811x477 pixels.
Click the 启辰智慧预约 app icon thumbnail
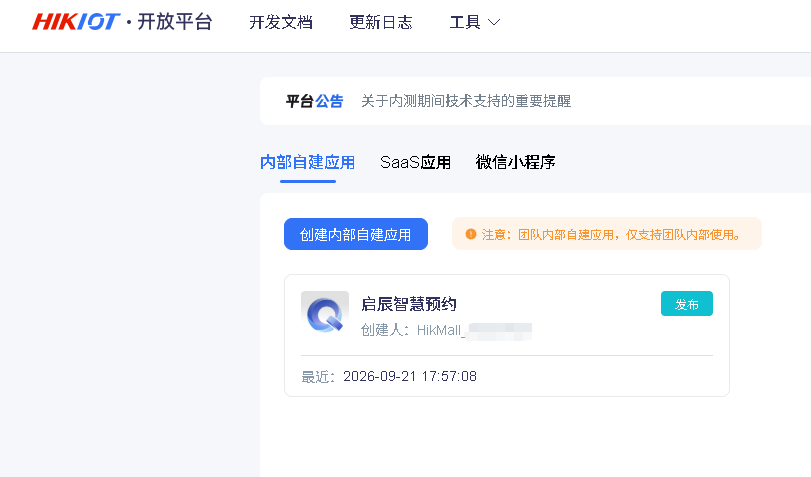point(325,313)
